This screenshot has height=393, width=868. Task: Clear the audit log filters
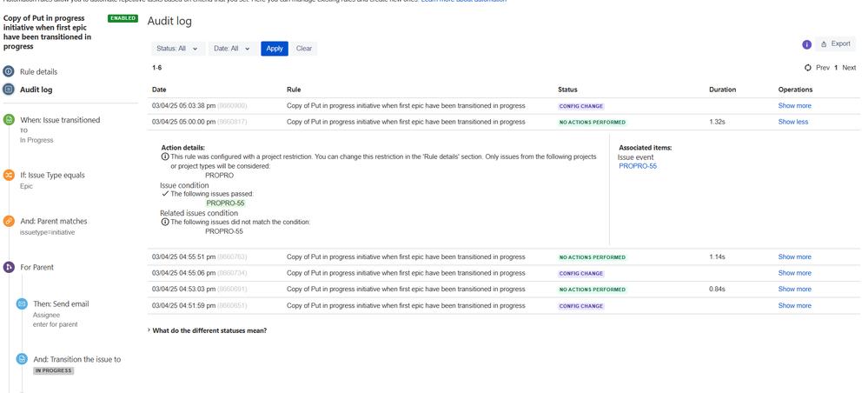pos(304,49)
